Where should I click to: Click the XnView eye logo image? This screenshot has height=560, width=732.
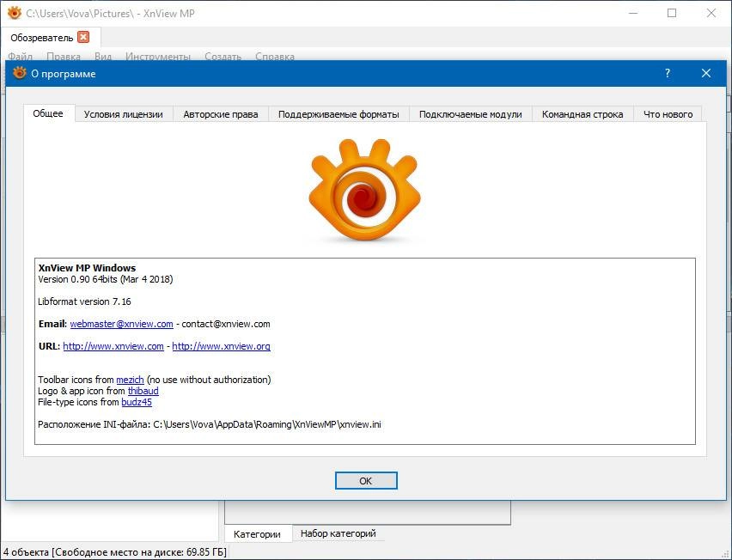[364, 190]
